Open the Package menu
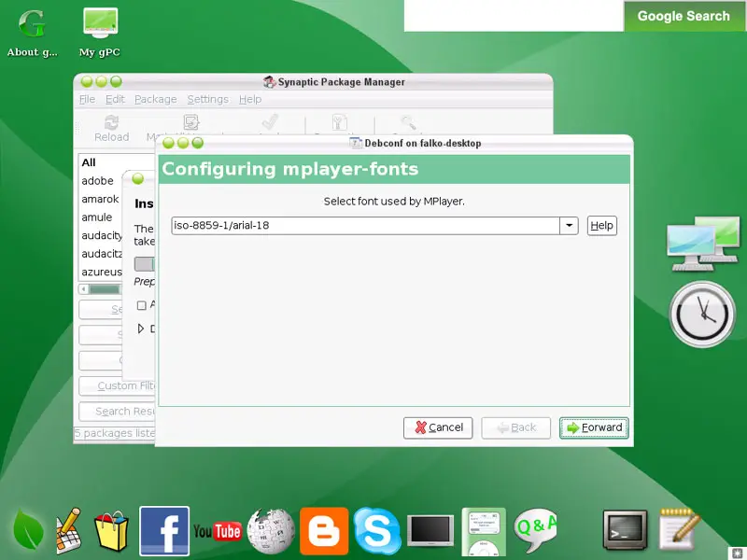Image resolution: width=747 pixels, height=560 pixels. (155, 99)
